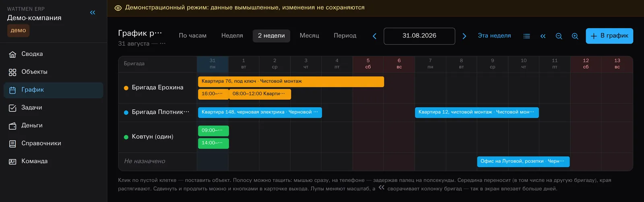Open the orange 16:00 shift block
The width and height of the screenshot is (644, 202).
pyautogui.click(x=213, y=94)
